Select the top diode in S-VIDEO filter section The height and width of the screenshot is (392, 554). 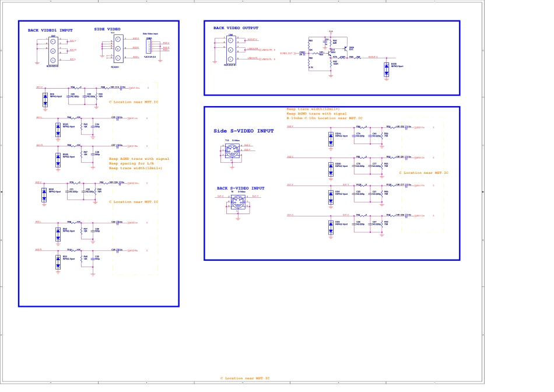(330, 139)
